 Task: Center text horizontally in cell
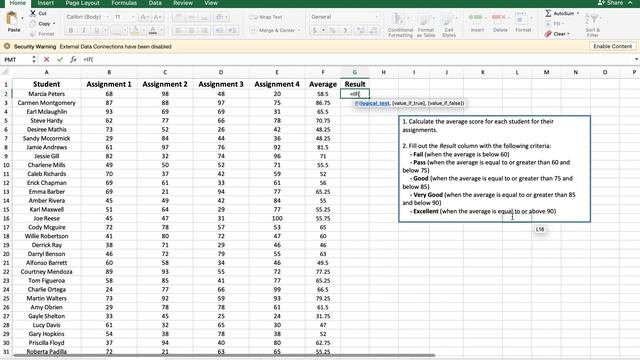click(191, 30)
